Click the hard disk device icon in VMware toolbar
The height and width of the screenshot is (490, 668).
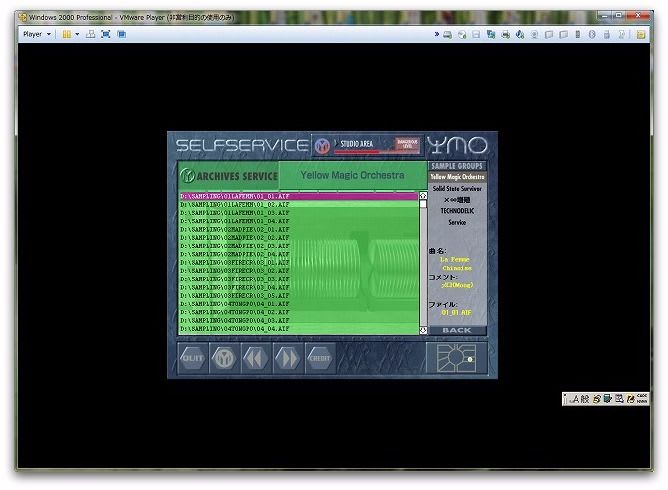[x=447, y=35]
